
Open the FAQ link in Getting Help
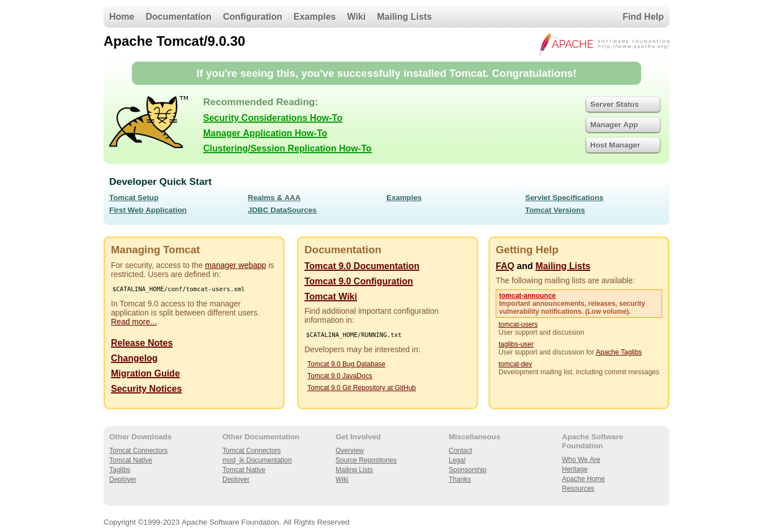505,266
